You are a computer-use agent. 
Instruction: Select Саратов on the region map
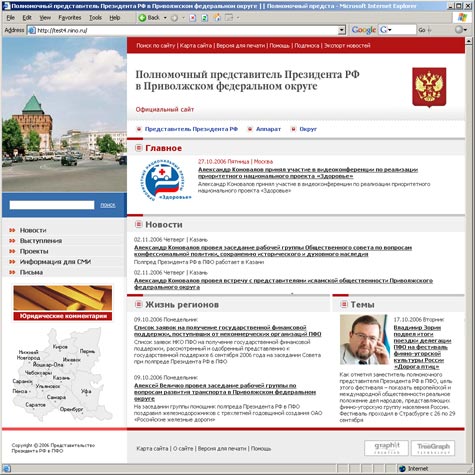pos(35,404)
